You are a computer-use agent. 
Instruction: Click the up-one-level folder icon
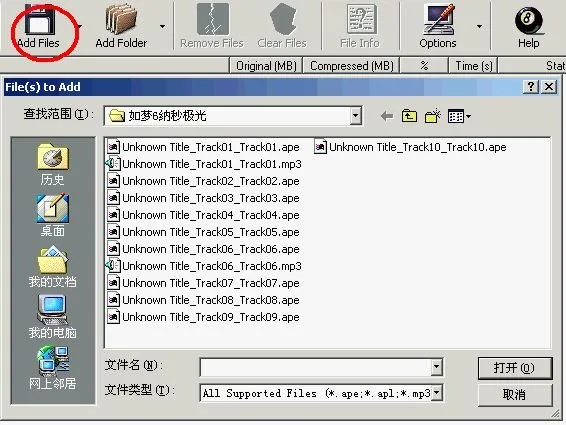[x=409, y=116]
